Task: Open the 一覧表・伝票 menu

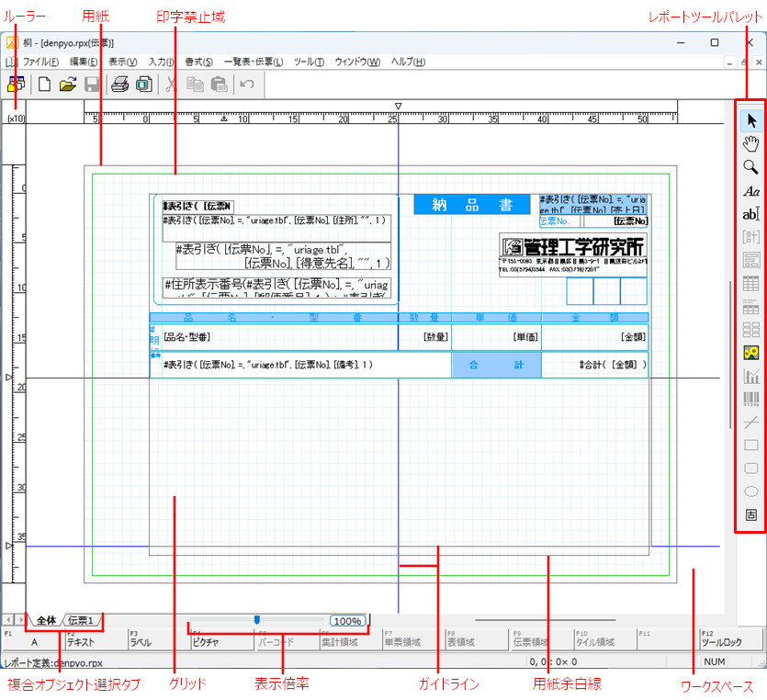Action: [x=254, y=62]
